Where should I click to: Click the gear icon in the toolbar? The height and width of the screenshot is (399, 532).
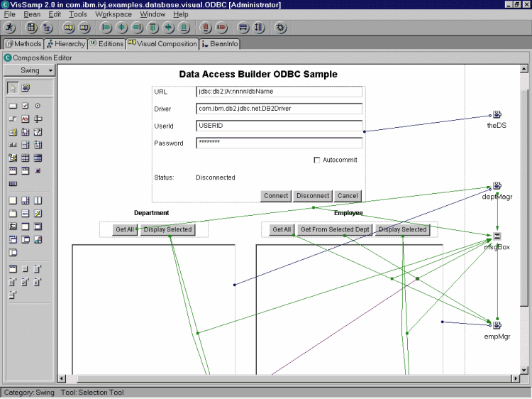(x=281, y=28)
